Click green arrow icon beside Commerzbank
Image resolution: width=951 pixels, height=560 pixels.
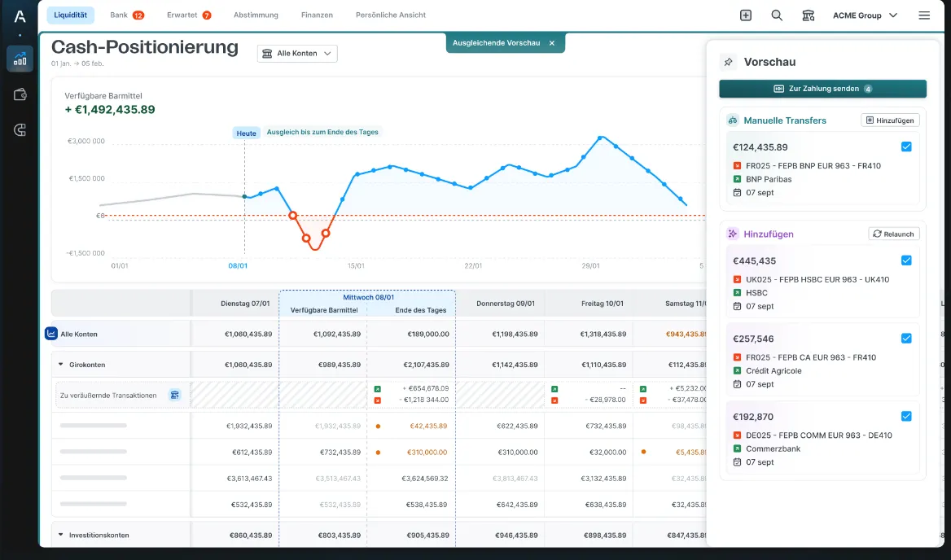737,448
